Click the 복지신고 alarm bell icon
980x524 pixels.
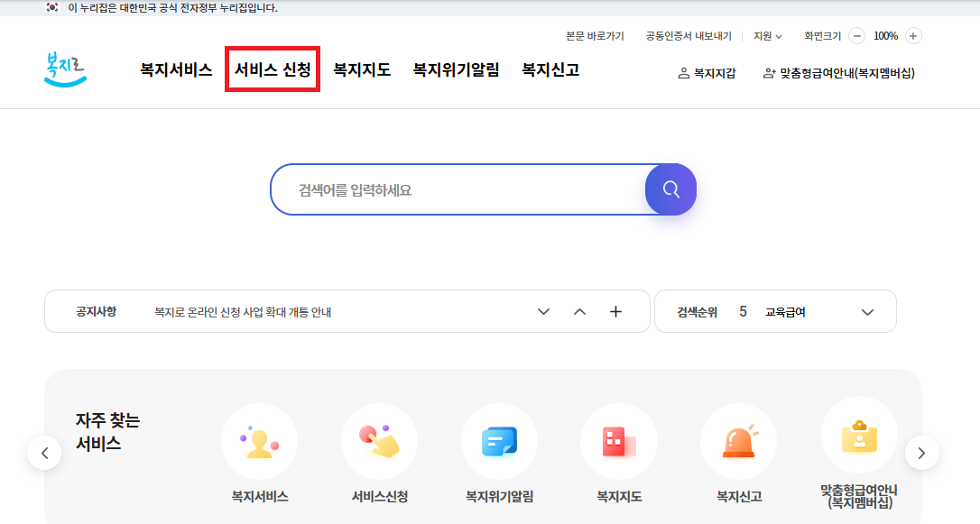[x=738, y=442]
